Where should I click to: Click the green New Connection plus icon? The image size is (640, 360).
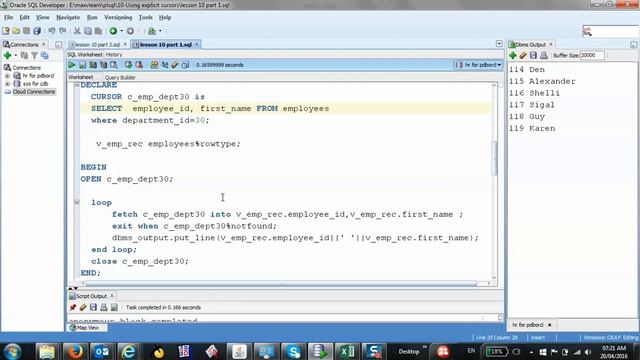click(7, 56)
